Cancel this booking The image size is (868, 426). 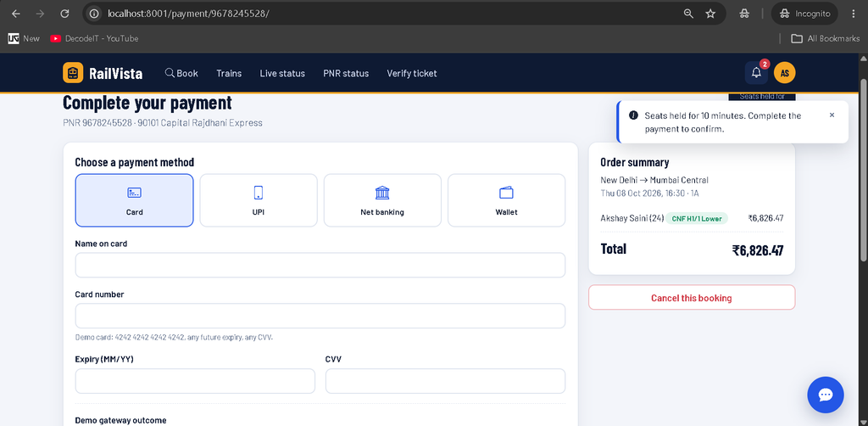pyautogui.click(x=692, y=298)
